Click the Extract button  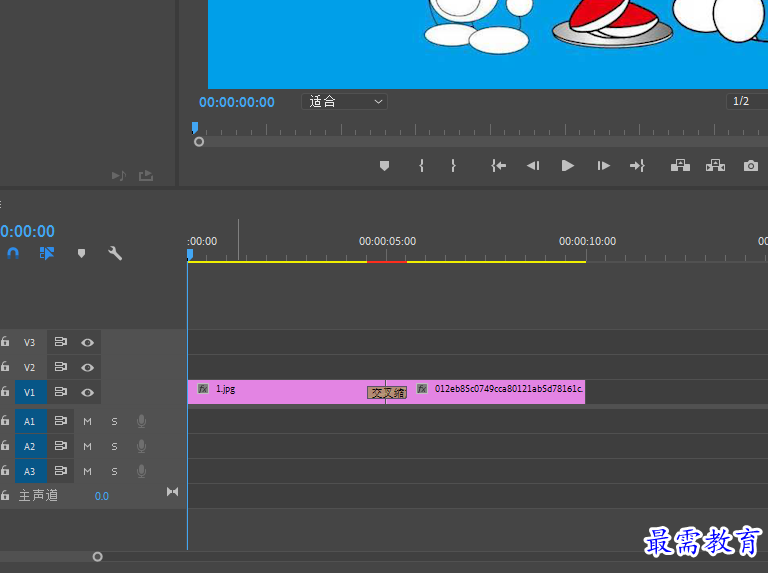click(716, 166)
